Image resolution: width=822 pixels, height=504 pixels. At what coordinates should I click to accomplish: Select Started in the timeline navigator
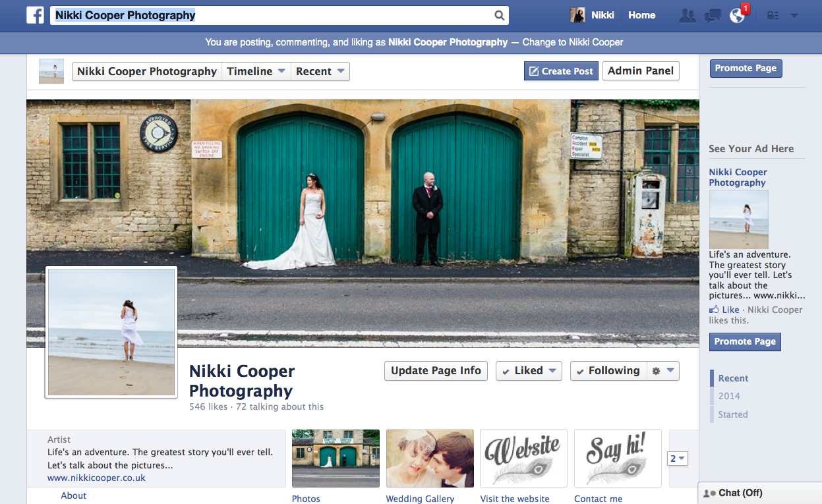coord(733,414)
